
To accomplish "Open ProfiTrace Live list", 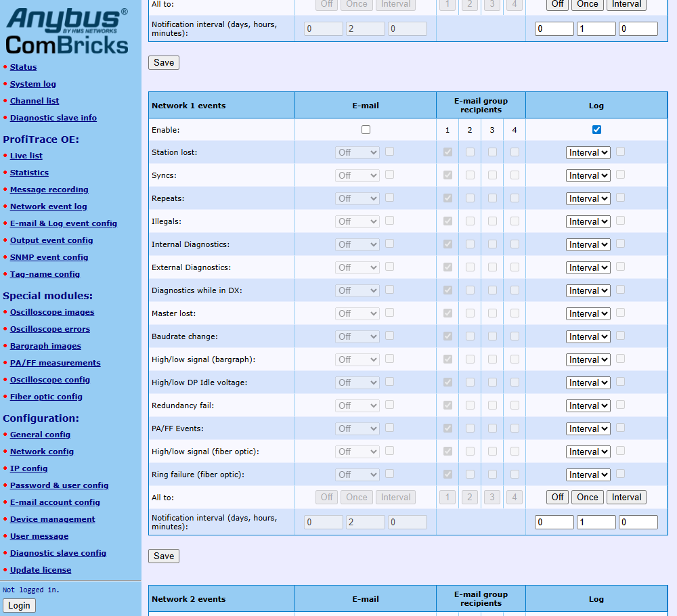I will pos(26,156).
